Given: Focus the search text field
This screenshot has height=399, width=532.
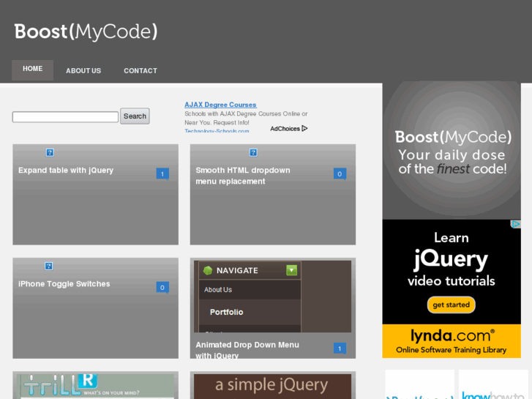Looking at the screenshot, I should 65,116.
